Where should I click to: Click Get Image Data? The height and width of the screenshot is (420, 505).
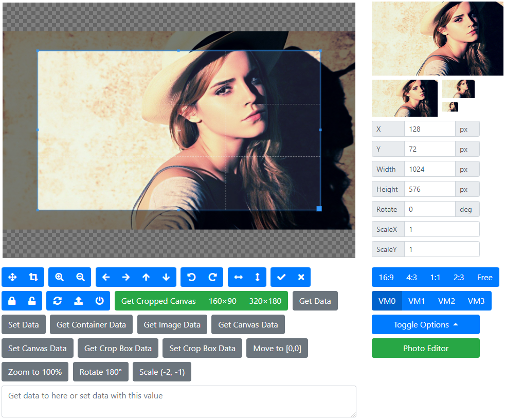[172, 324]
